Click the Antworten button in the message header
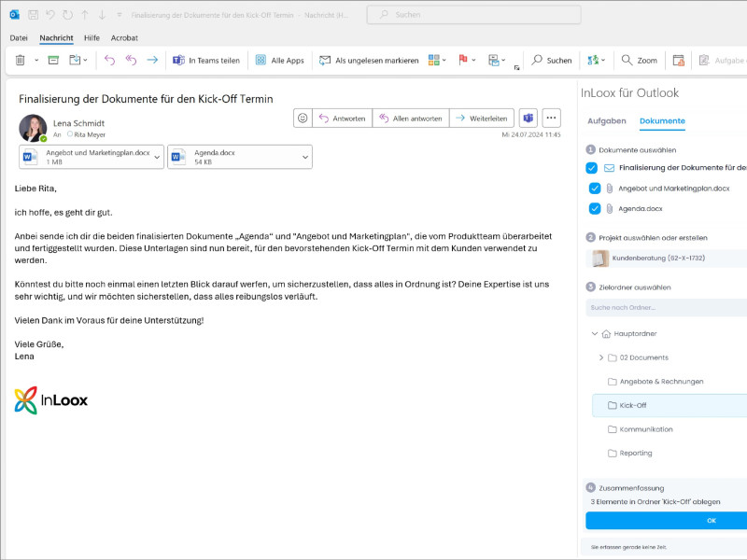 pyautogui.click(x=342, y=119)
